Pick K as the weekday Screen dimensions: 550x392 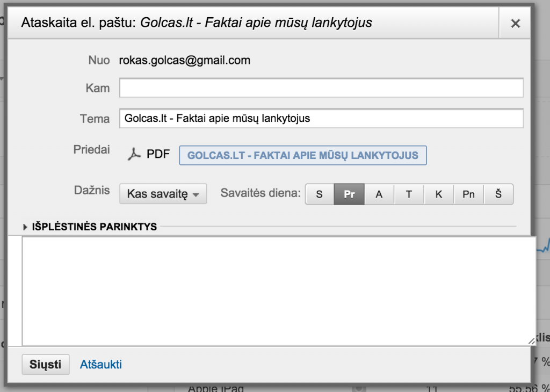pos(439,194)
